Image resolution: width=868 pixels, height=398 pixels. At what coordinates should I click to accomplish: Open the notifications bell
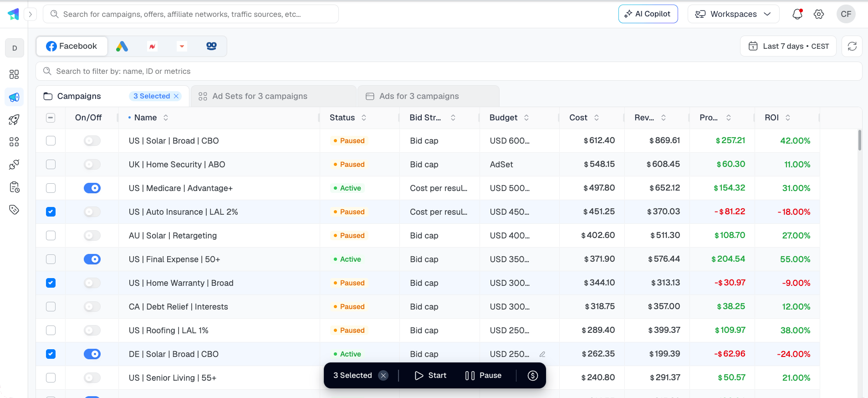coord(797,14)
